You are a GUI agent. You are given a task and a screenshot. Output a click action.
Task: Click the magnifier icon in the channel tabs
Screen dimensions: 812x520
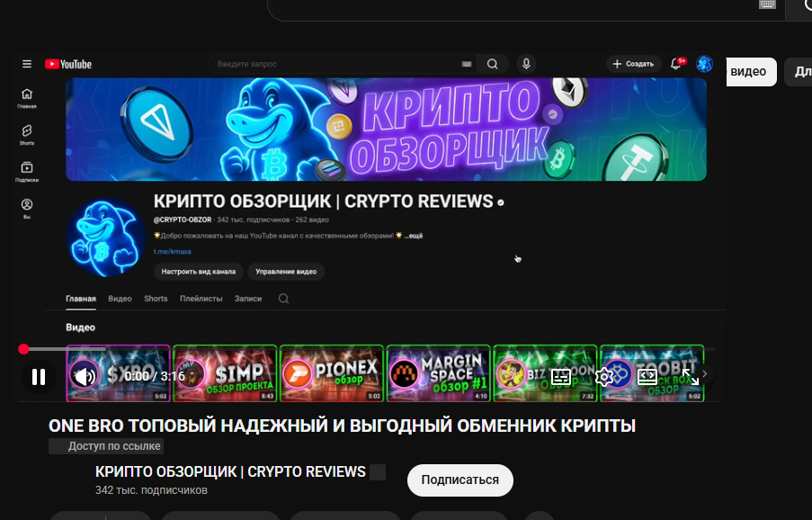point(283,299)
